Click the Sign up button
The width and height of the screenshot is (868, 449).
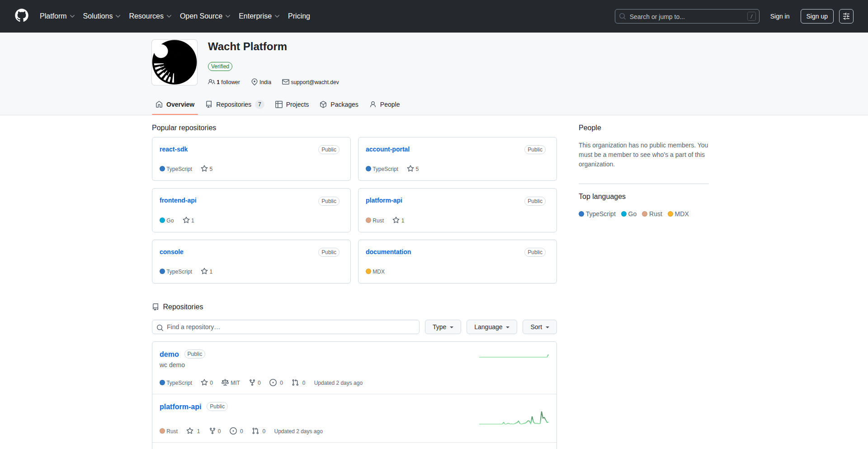coord(817,16)
